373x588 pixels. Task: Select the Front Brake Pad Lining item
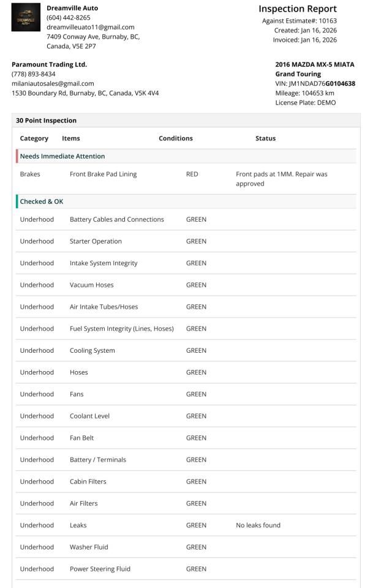103,175
